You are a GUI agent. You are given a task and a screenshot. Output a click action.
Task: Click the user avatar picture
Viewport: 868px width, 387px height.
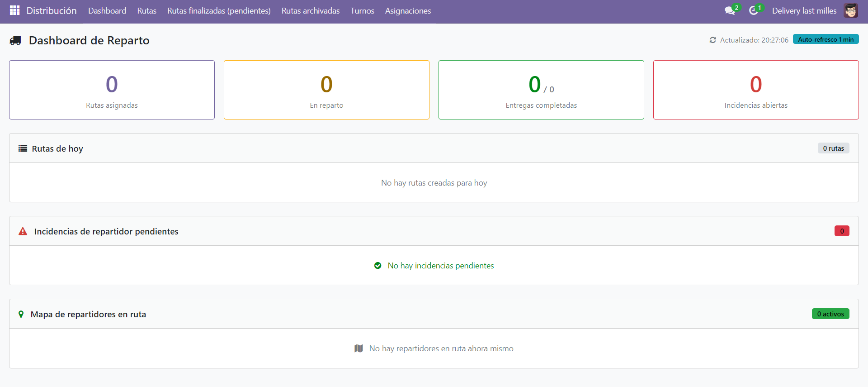(851, 10)
